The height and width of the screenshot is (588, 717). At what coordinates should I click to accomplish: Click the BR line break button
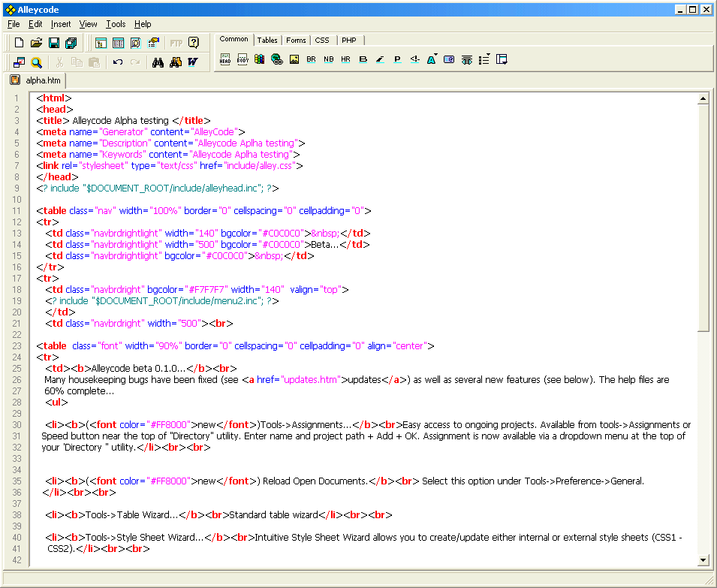pos(311,59)
